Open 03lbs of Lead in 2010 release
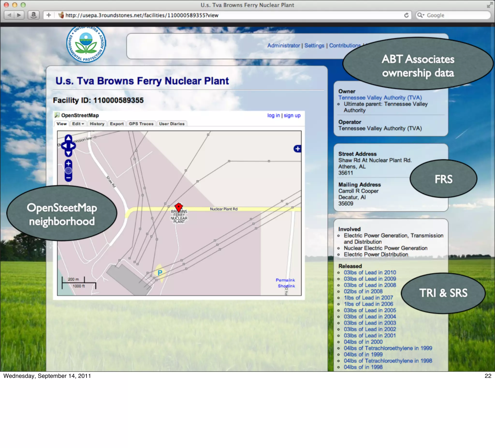The width and height of the screenshot is (495, 448). 370,272
